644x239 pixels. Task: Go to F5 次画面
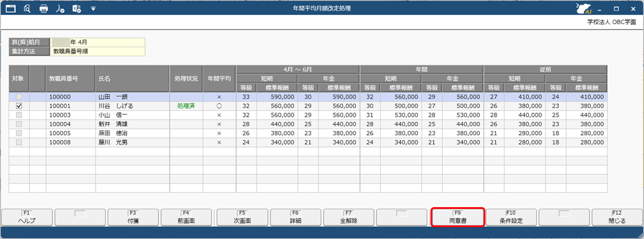(x=242, y=217)
